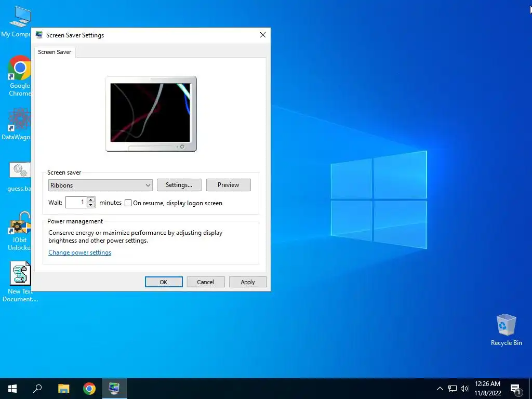The image size is (532, 399).
Task: Click the Cancel button
Action: pyautogui.click(x=206, y=282)
